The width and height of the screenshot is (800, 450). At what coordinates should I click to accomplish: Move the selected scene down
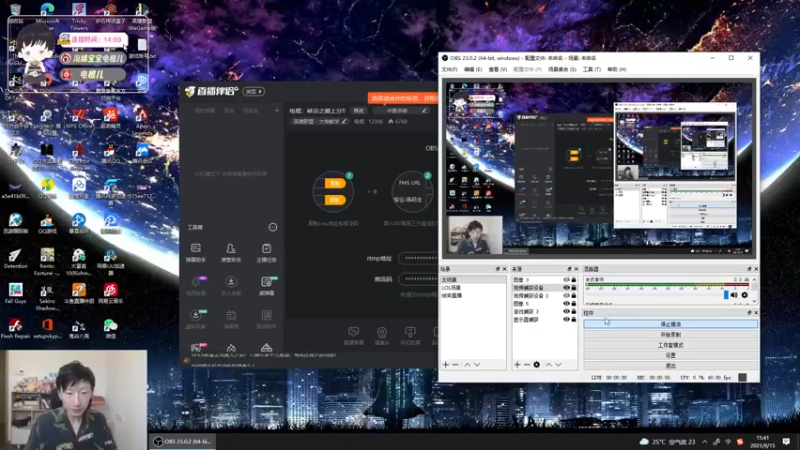[477, 365]
